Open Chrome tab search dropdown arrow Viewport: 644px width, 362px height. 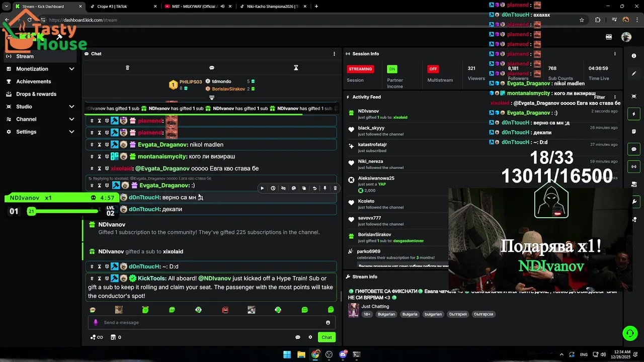pyautogui.click(x=7, y=7)
